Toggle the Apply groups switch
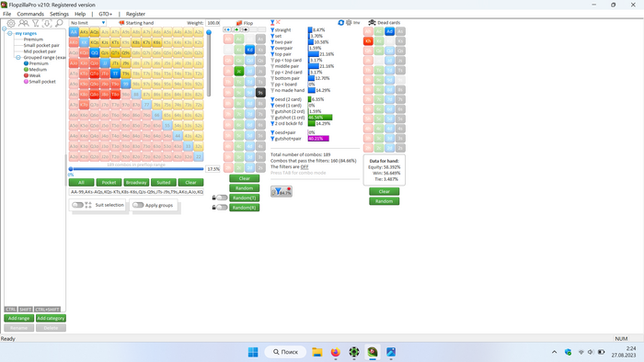This screenshot has width=644, height=362. click(138, 205)
